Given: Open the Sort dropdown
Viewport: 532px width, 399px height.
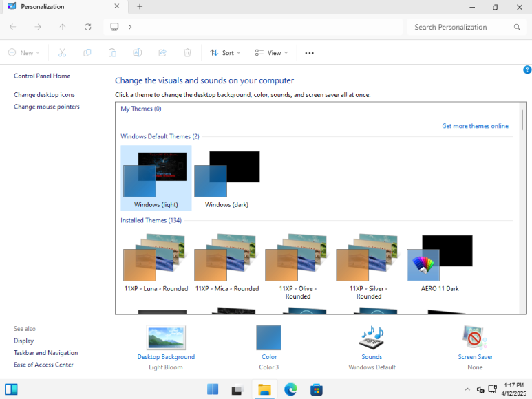Looking at the screenshot, I should click(225, 52).
